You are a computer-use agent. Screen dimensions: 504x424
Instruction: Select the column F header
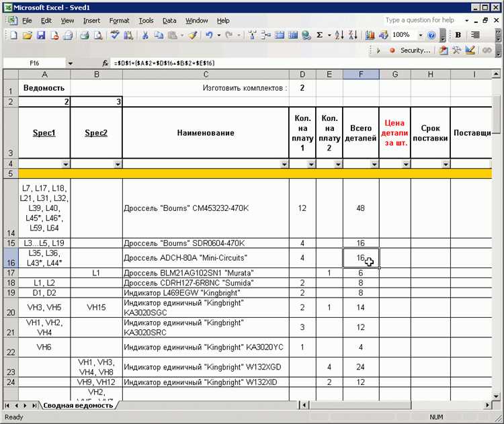[361, 74]
